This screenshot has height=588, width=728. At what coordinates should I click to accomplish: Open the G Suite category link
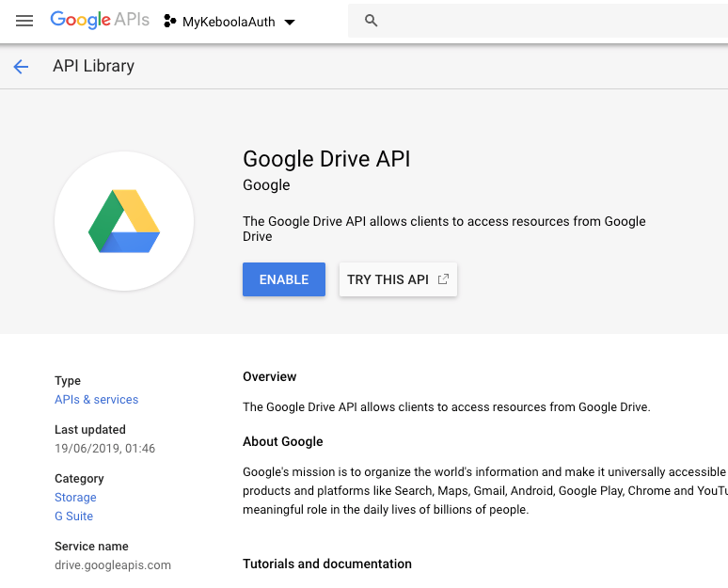pyautogui.click(x=73, y=516)
